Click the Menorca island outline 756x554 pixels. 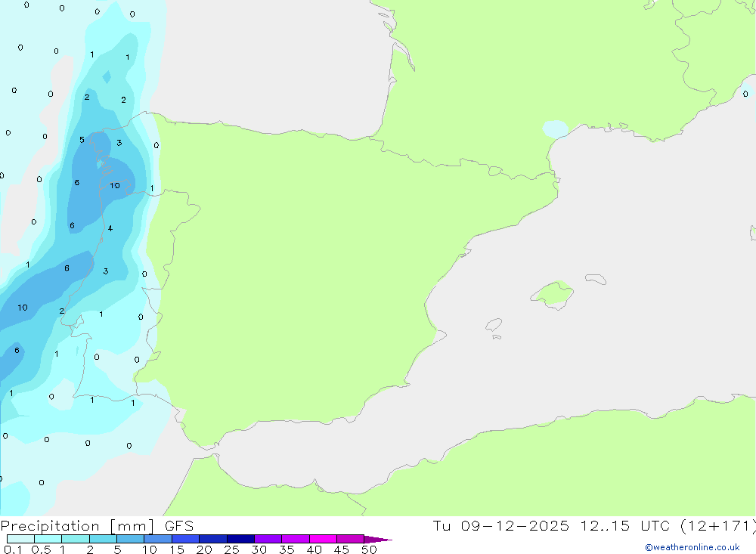pos(596,279)
